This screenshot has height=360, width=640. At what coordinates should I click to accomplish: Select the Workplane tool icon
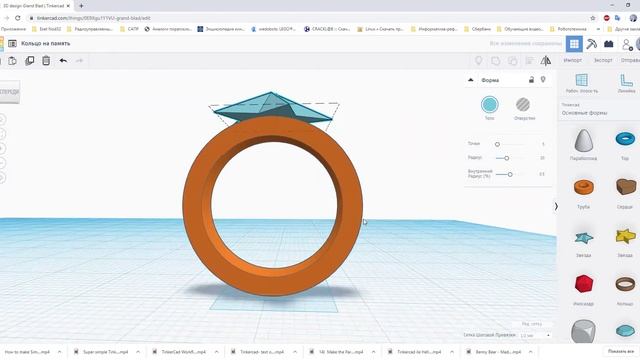pyautogui.click(x=582, y=80)
